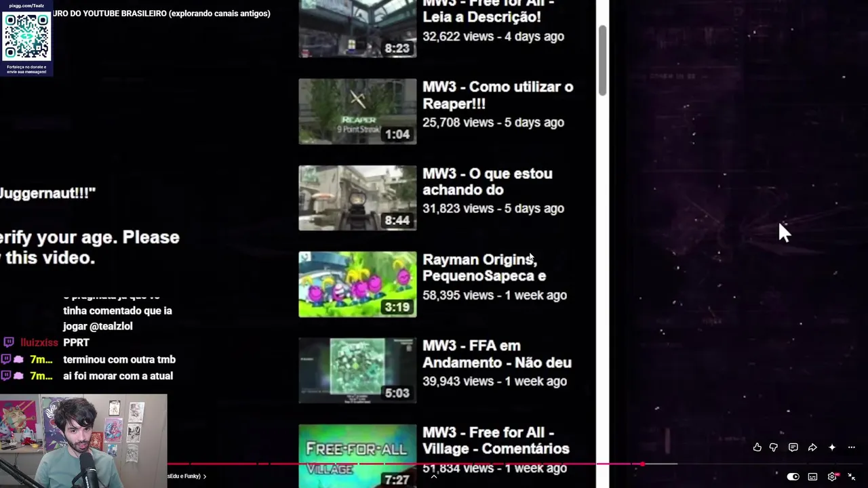Viewport: 868px width, 488px height.
Task: Click the Free-For-All Village 7:27 thumbnail
Action: (x=357, y=456)
